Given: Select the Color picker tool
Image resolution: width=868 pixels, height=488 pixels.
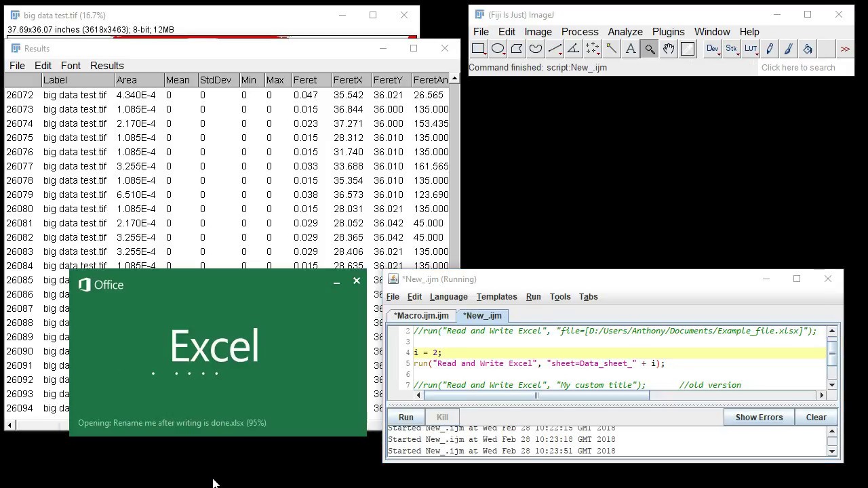Looking at the screenshot, I should 688,49.
